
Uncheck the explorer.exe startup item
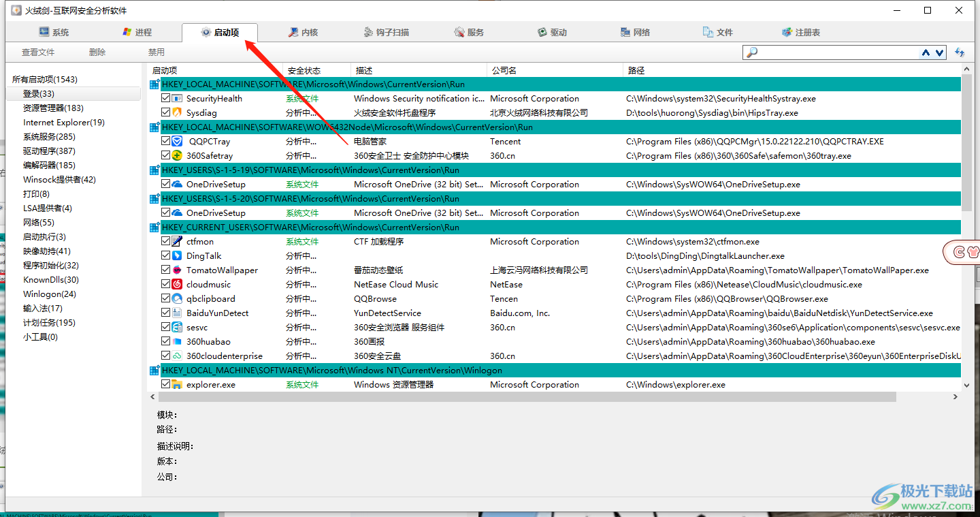[x=165, y=385]
